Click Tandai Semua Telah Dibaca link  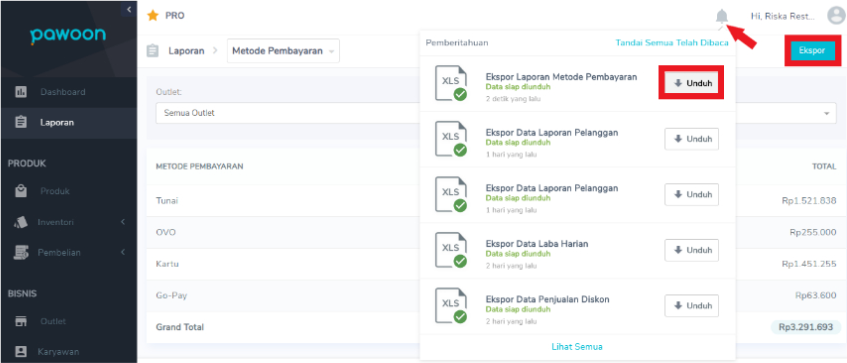pos(672,43)
